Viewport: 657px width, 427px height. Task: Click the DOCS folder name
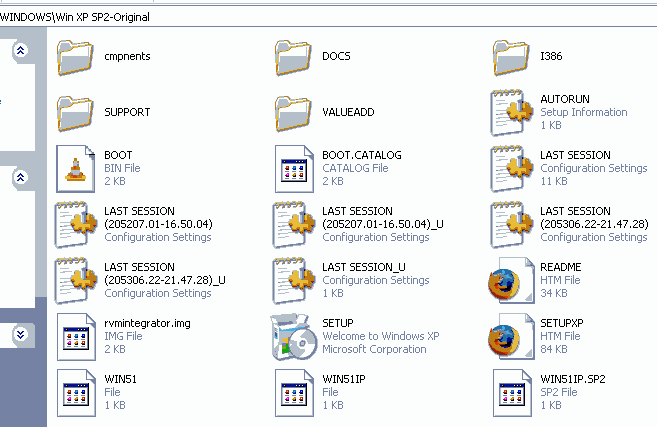tap(336, 56)
